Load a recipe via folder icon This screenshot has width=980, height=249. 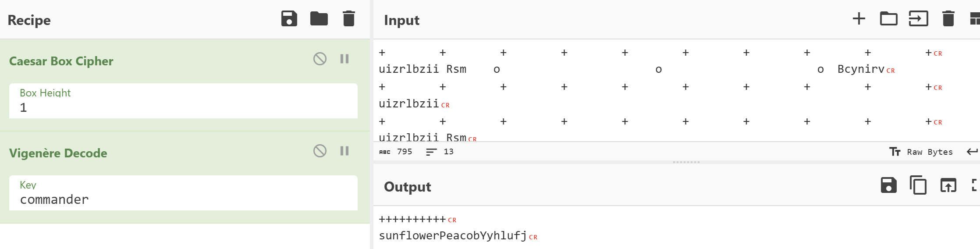tap(319, 19)
